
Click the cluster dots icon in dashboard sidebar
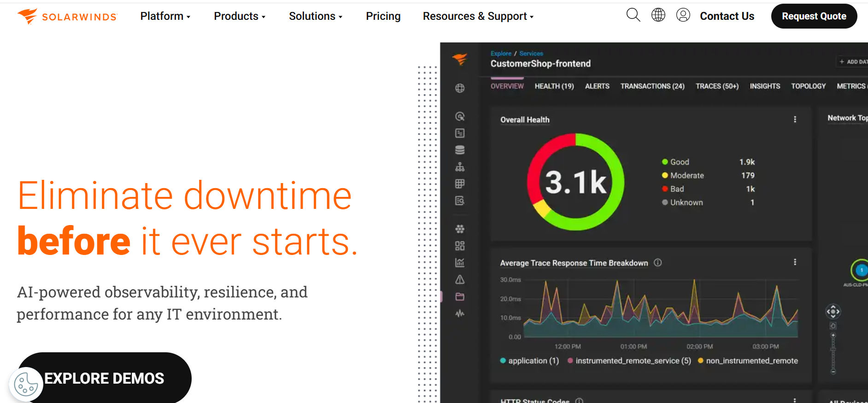point(460,229)
